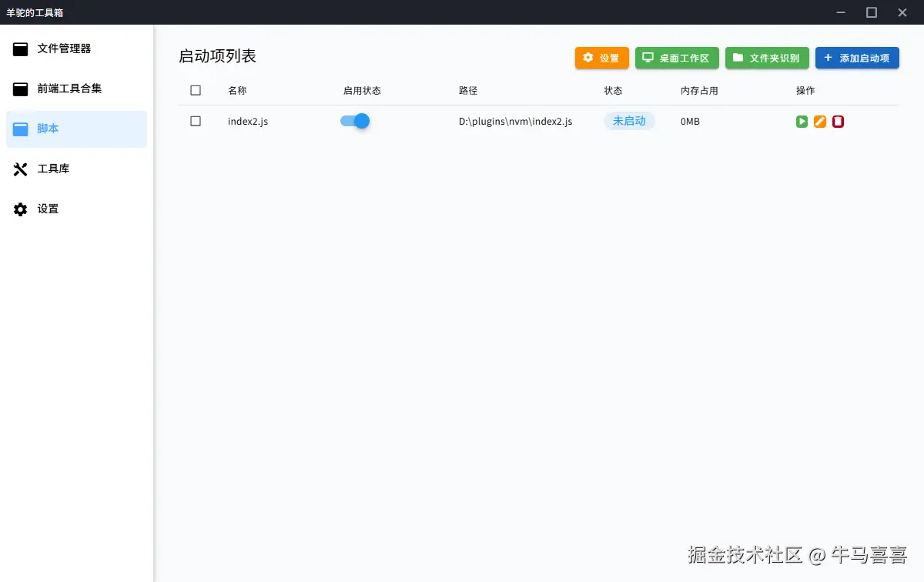
Task: Select the 脚本 sidebar icon
Action: (20, 128)
